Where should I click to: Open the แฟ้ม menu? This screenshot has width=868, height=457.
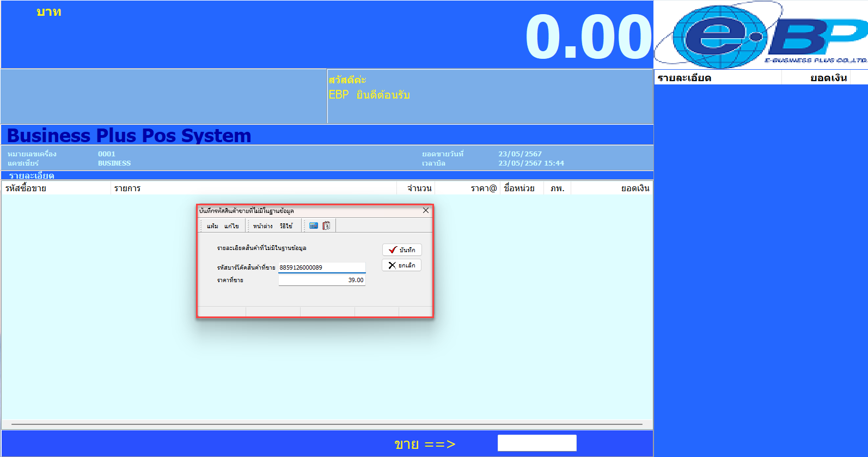[212, 226]
